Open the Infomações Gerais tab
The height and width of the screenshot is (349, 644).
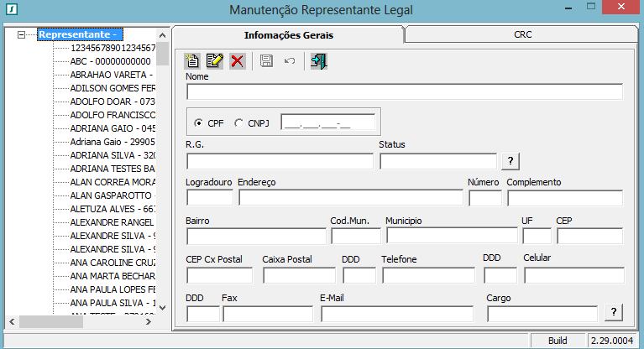[x=288, y=35]
